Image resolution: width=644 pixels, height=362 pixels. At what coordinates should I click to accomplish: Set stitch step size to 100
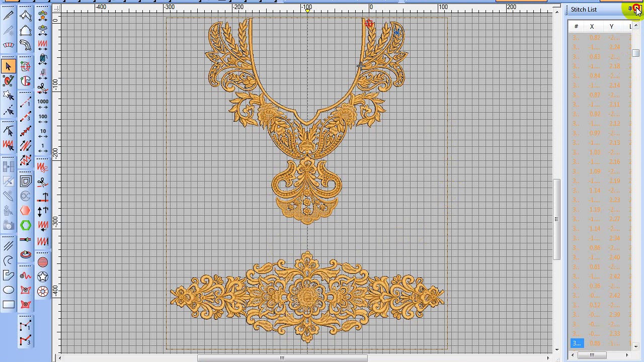pos(43,119)
